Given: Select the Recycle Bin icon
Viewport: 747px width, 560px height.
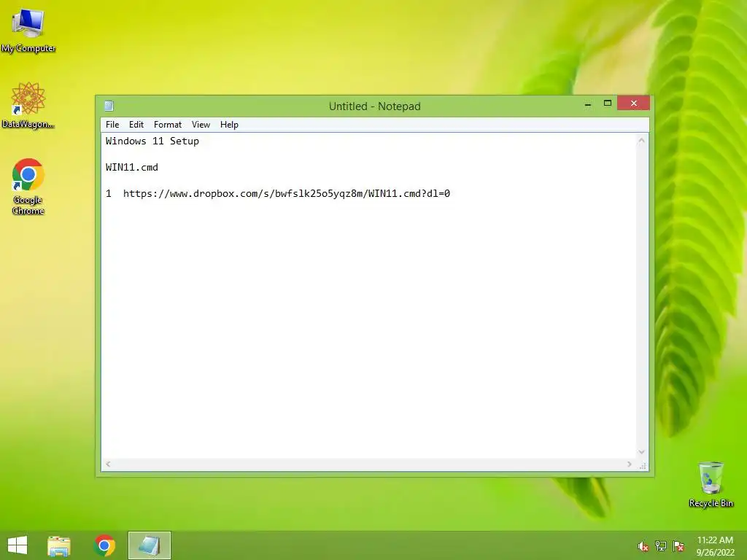Looking at the screenshot, I should pos(711,484).
